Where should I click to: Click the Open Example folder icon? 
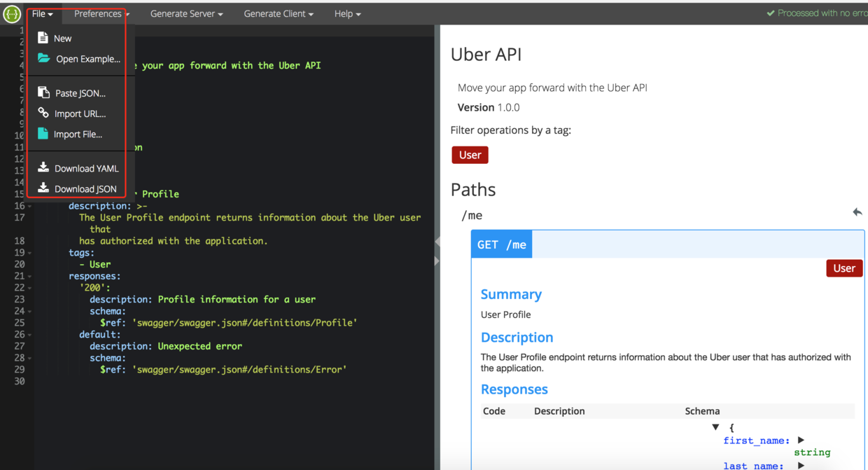pos(43,58)
